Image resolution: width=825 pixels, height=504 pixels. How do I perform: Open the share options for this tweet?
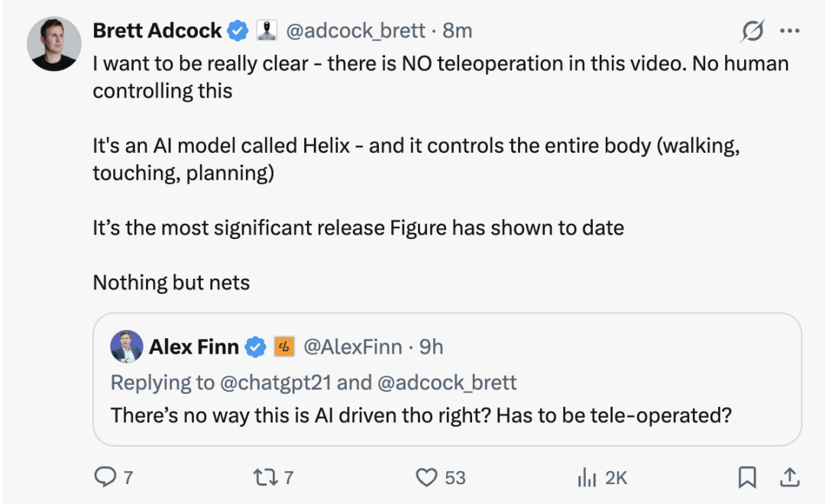click(787, 477)
